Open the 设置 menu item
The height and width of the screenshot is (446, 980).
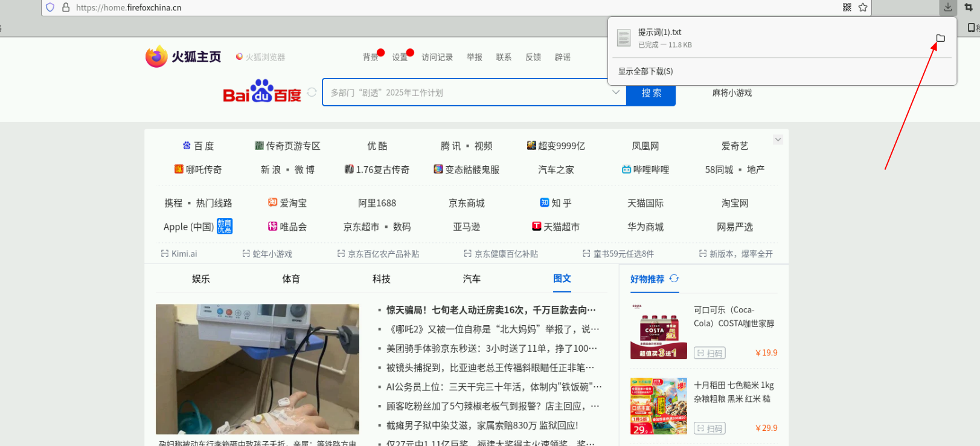(400, 57)
